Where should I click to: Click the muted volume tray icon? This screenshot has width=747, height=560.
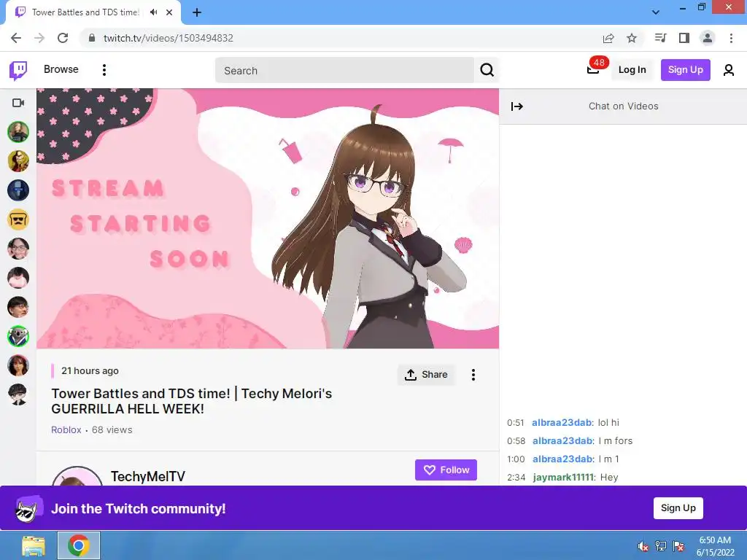(643, 546)
